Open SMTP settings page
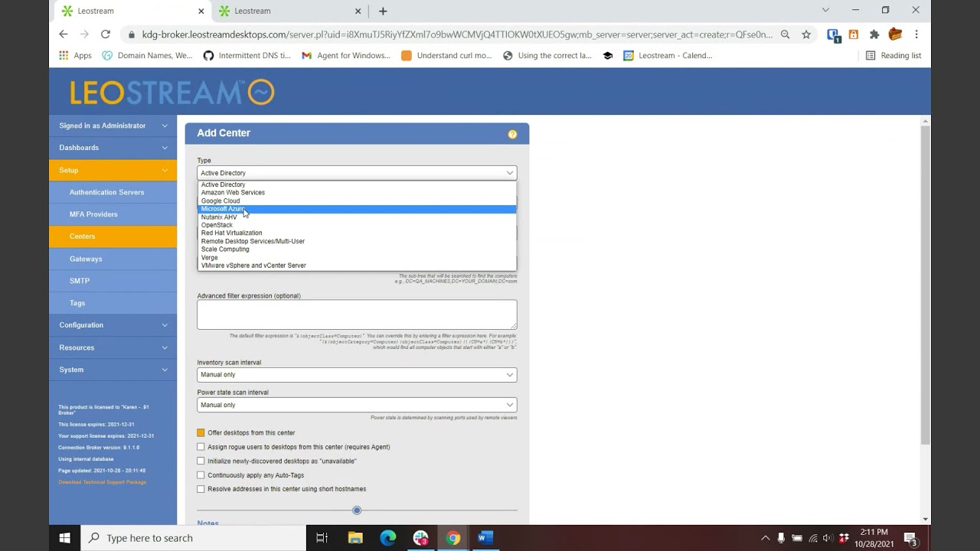This screenshot has height=551, width=980. point(113,281)
